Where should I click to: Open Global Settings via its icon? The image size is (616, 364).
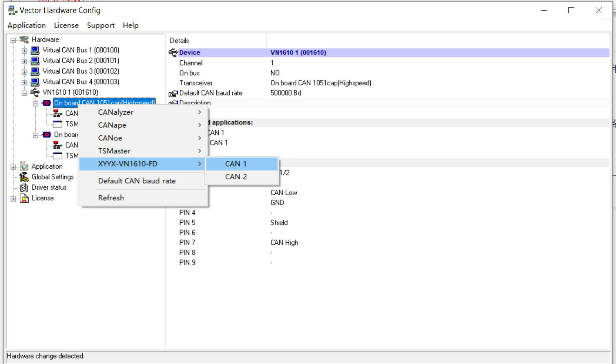pos(24,177)
